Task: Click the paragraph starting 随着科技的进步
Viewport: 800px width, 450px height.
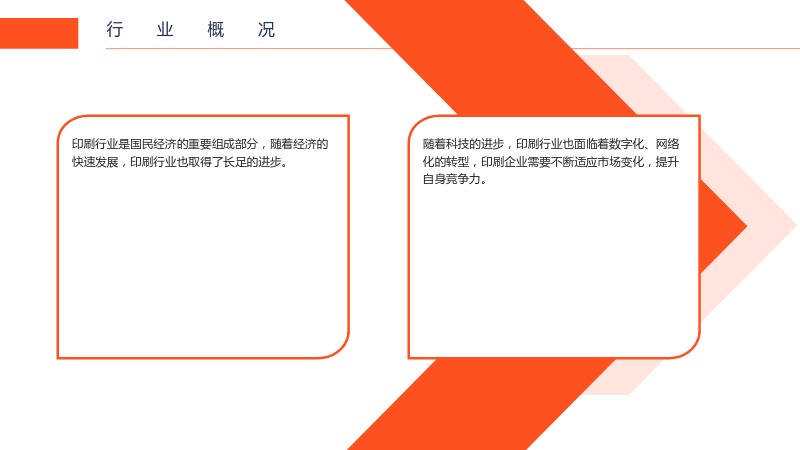Action: (x=551, y=162)
